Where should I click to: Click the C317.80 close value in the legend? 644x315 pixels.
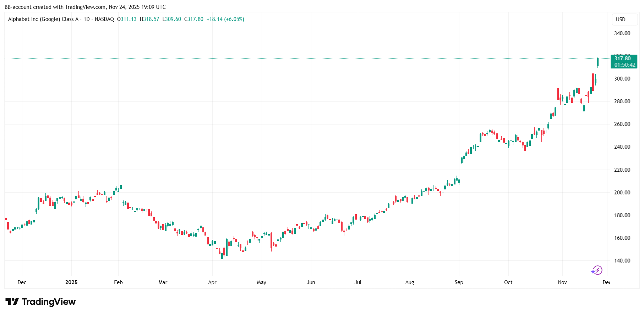(x=193, y=19)
